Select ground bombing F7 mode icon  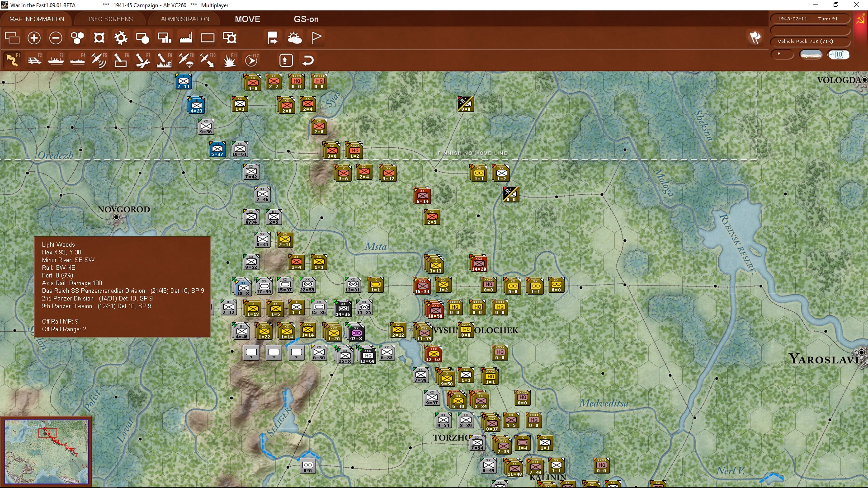click(x=142, y=60)
